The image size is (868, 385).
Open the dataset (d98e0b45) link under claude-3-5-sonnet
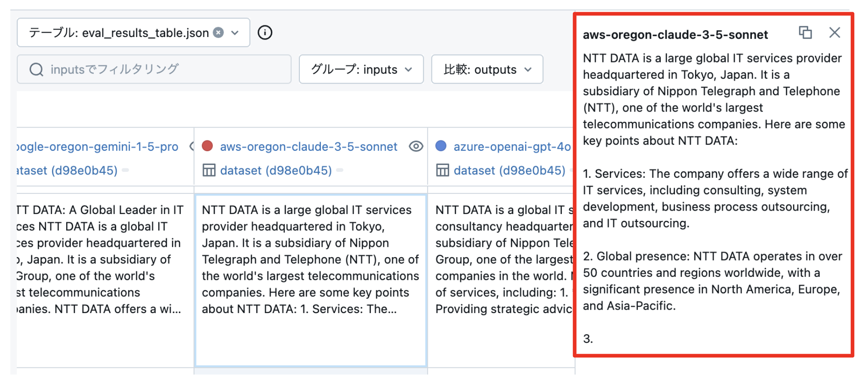point(276,171)
